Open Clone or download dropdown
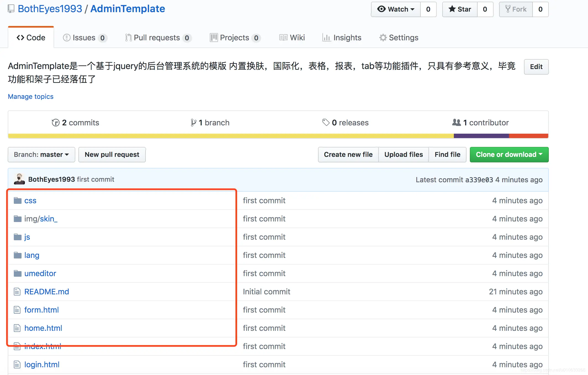The width and height of the screenshot is (588, 375). (509, 155)
